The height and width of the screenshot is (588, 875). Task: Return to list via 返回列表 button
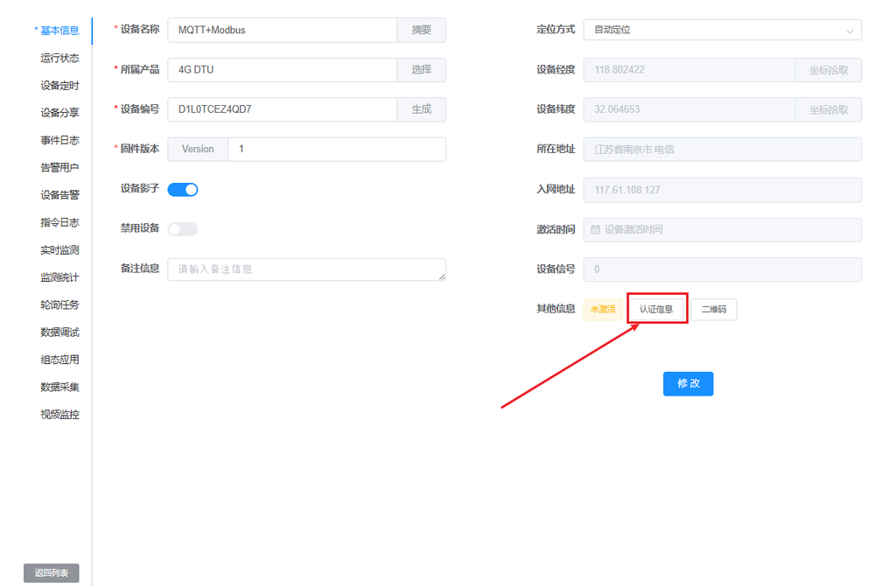(x=52, y=573)
